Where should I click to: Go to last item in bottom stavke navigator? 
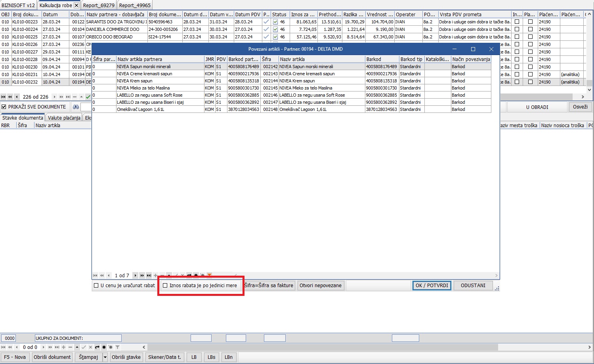pyautogui.click(x=57, y=347)
